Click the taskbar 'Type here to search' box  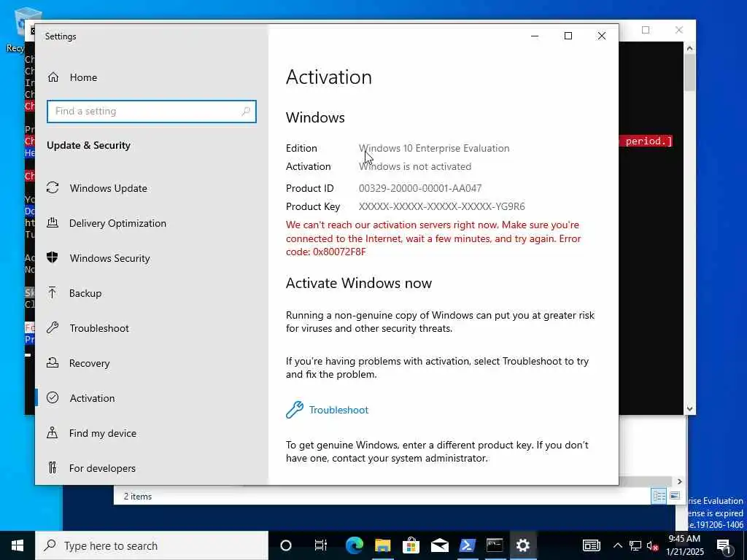pyautogui.click(x=152, y=545)
